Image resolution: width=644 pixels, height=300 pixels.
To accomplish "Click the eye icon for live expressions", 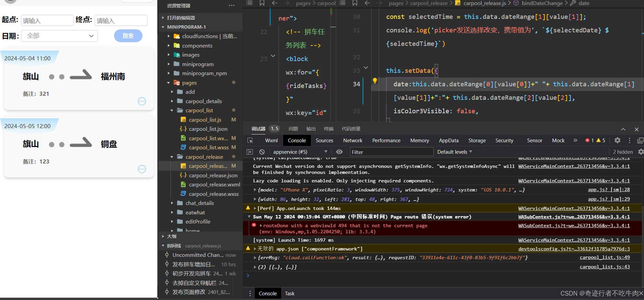I will coord(340,152).
